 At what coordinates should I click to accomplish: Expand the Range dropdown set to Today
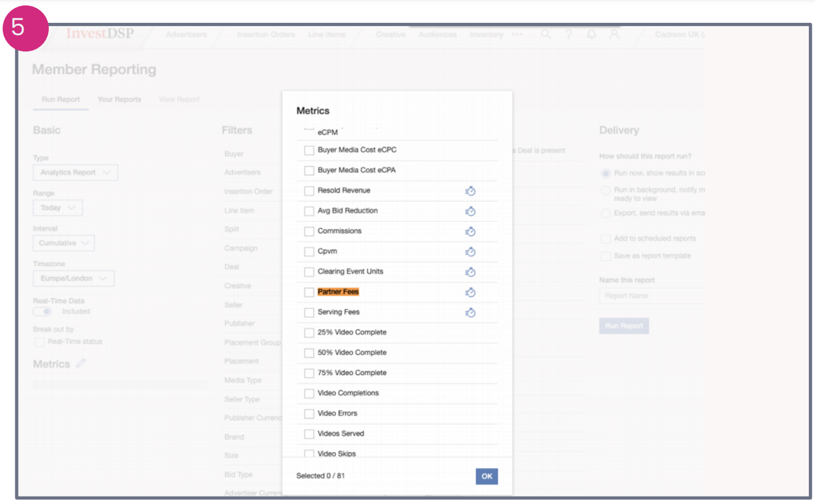point(58,208)
